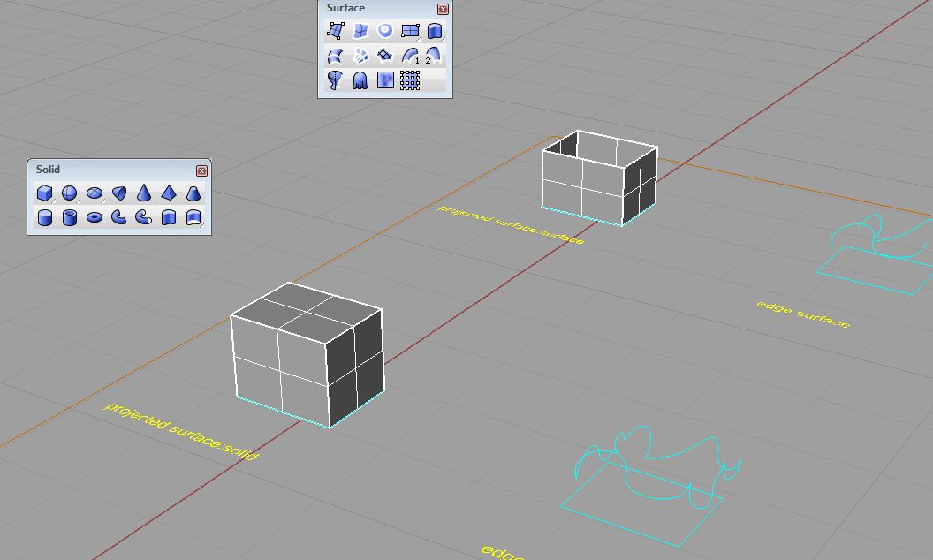Select the Pyramid solid tool
Image resolution: width=933 pixels, height=560 pixels.
[x=169, y=193]
